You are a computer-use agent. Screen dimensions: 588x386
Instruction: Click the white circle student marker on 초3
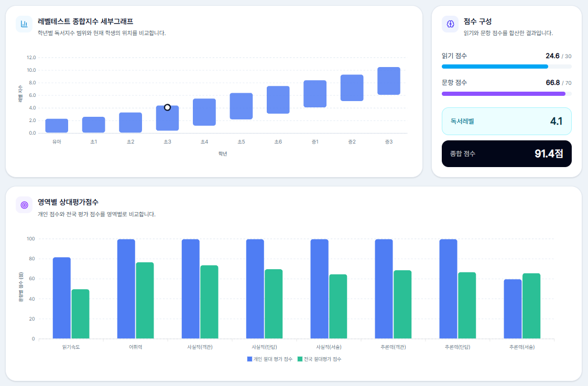167,107
